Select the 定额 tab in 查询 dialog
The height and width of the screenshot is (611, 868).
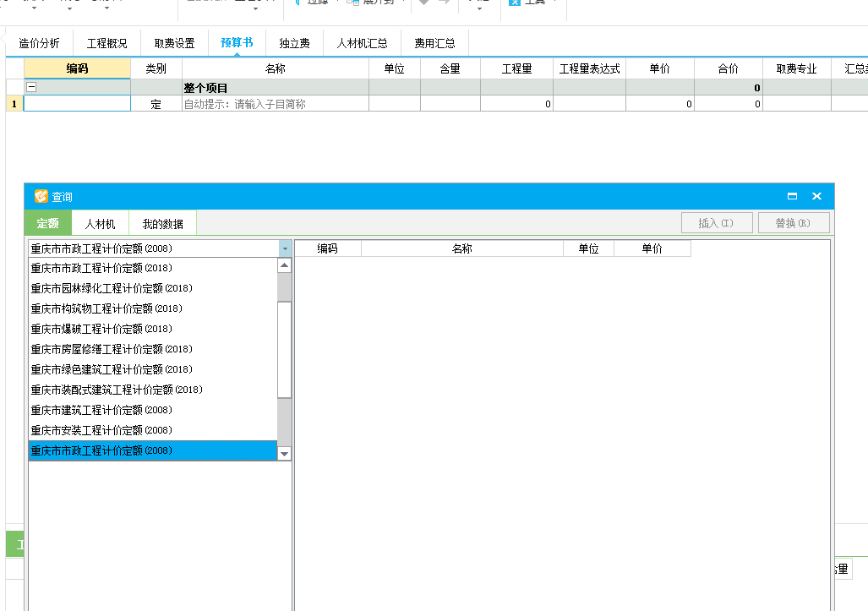(47, 223)
